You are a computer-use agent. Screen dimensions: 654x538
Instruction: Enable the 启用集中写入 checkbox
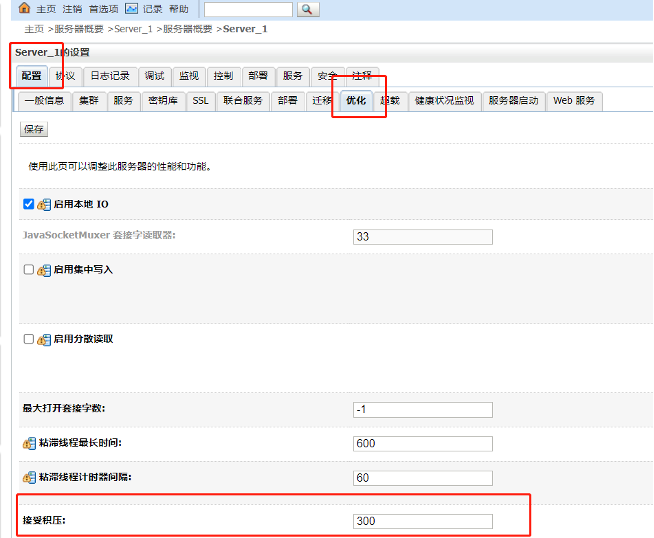(x=28, y=269)
